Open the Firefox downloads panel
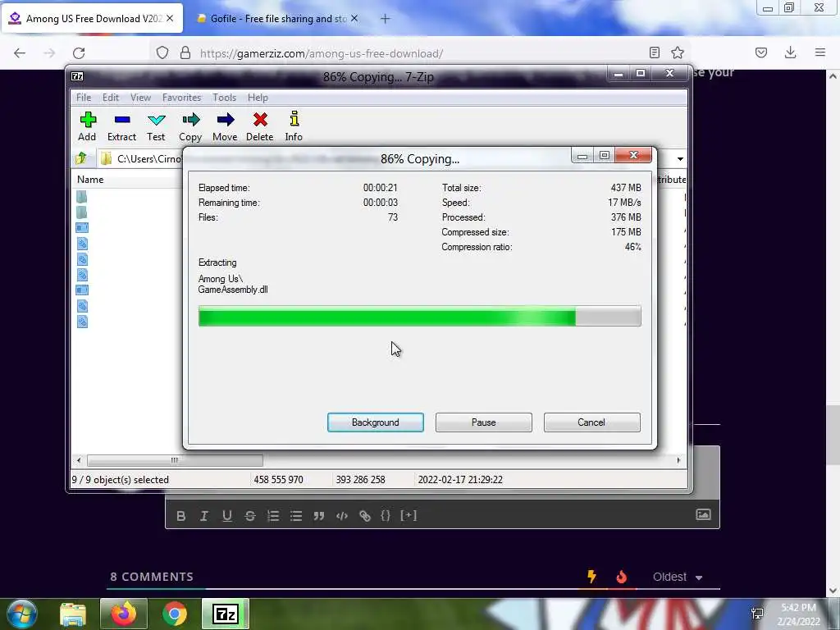The height and width of the screenshot is (630, 840). pos(790,52)
